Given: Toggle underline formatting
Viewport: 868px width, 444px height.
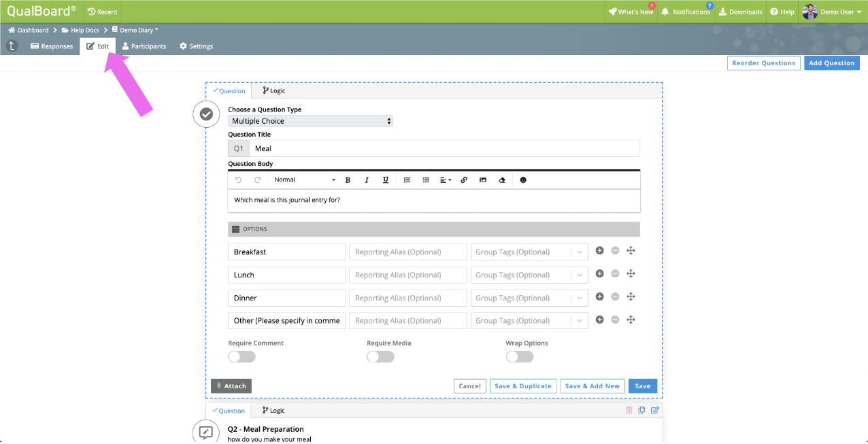Looking at the screenshot, I should point(386,180).
